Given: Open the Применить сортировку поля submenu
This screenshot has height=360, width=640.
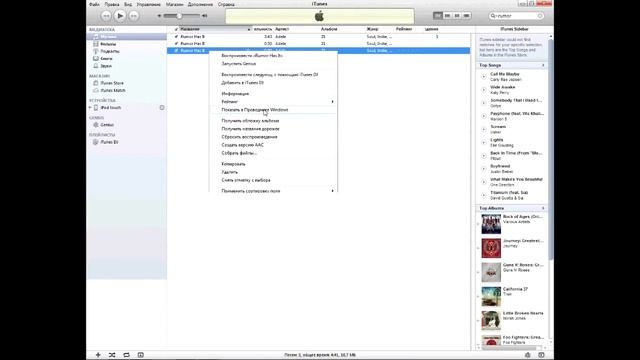Looking at the screenshot, I should (273, 191).
